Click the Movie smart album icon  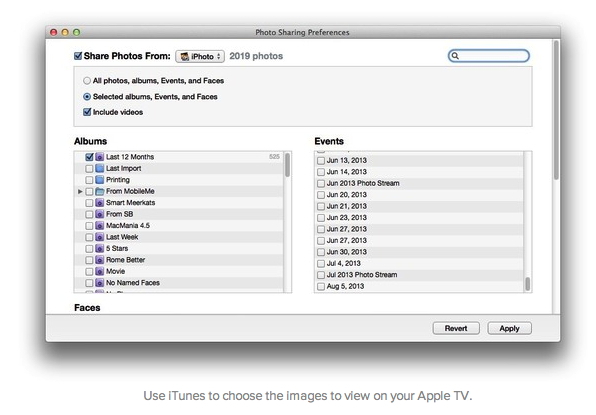click(99, 271)
